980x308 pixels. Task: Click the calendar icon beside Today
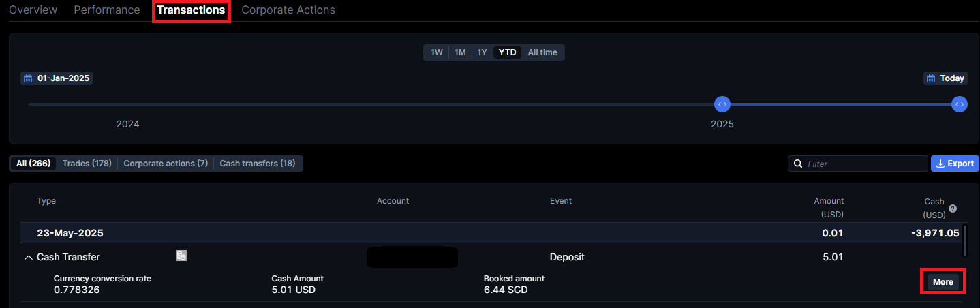[931, 78]
